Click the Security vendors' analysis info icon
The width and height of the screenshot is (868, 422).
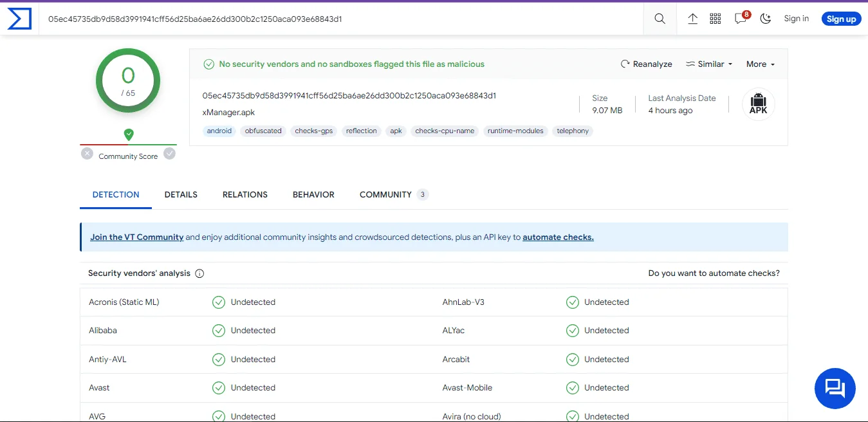pyautogui.click(x=199, y=273)
